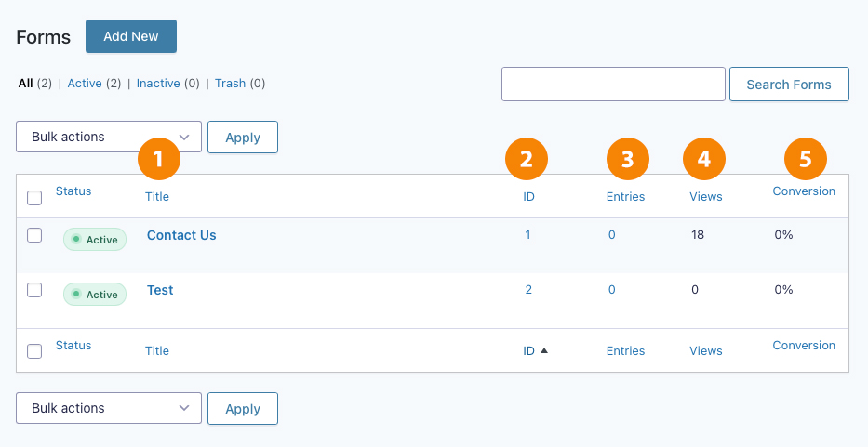This screenshot has height=447, width=868.
Task: Click the orange number 4 marker
Action: coord(704,159)
